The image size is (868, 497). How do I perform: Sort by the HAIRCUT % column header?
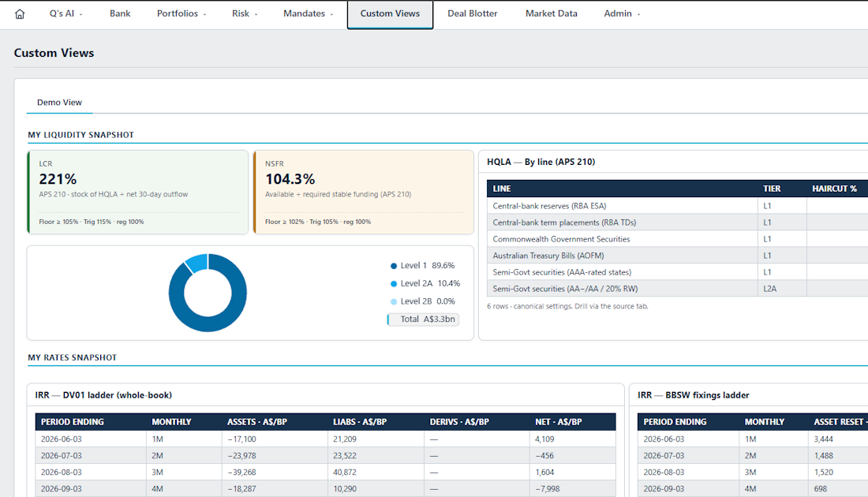[x=834, y=189]
